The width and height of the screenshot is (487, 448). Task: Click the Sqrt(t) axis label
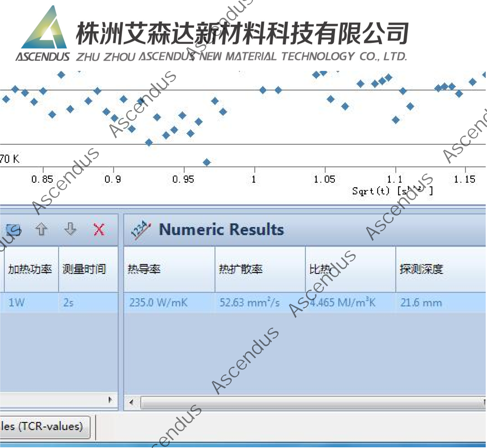[x=392, y=191]
